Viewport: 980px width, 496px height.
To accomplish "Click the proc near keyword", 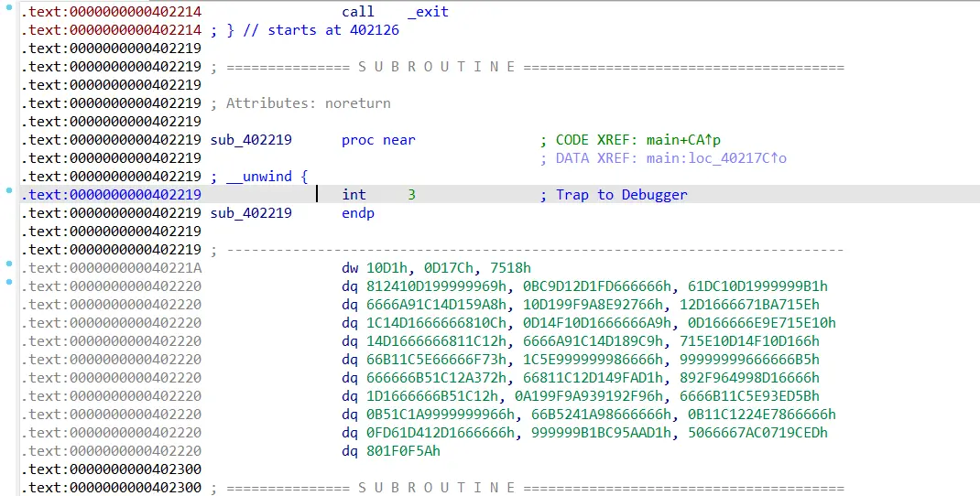I will pyautogui.click(x=378, y=140).
